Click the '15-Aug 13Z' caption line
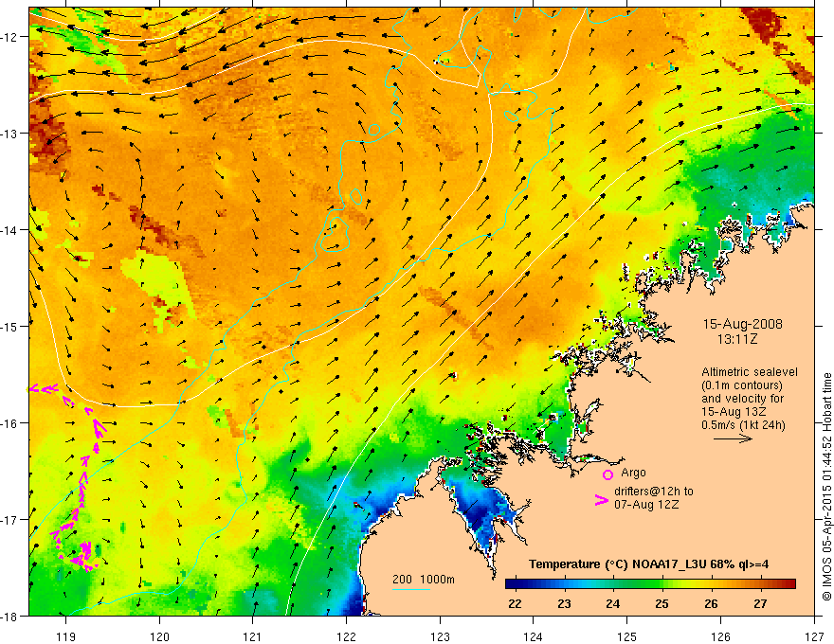Image resolution: width=834 pixels, height=644 pixels. pyautogui.click(x=734, y=412)
